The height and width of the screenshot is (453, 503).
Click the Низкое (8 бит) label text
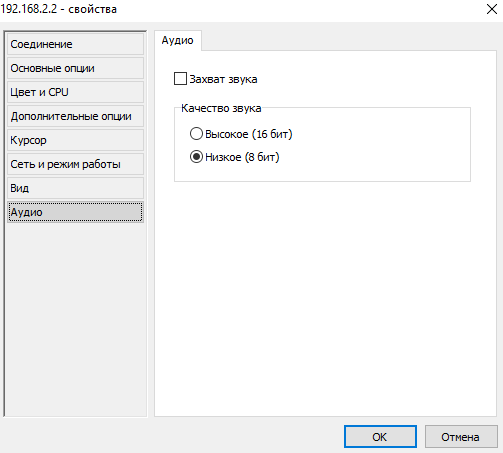click(242, 157)
